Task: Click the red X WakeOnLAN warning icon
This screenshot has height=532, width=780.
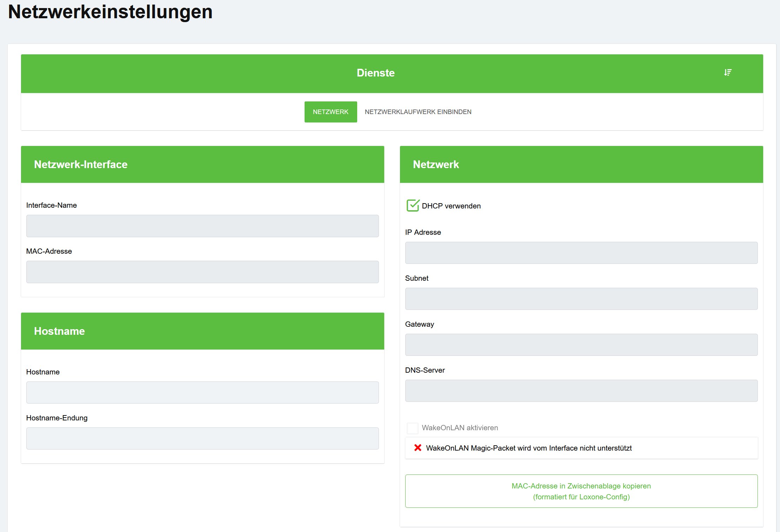Action: (418, 448)
